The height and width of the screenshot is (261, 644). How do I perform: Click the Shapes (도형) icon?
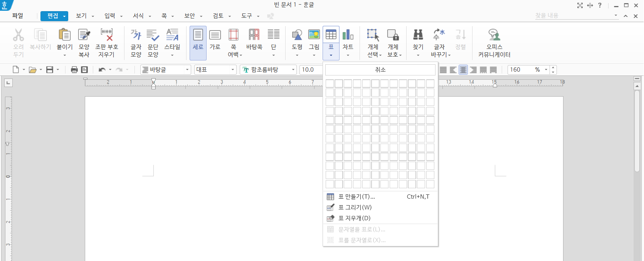click(297, 35)
